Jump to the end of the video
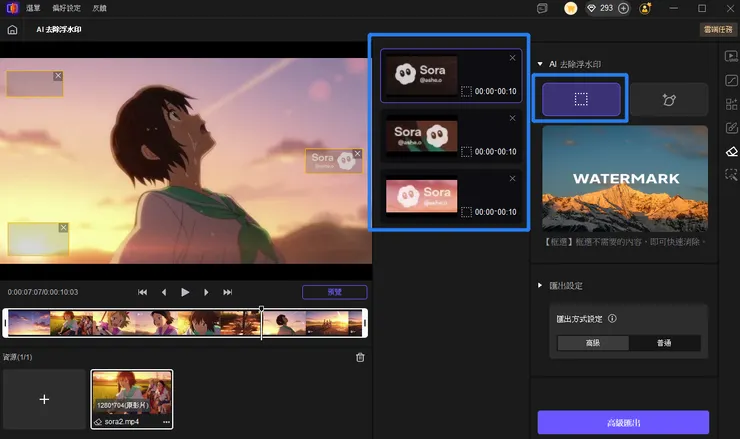The height and width of the screenshot is (439, 740). 227,292
